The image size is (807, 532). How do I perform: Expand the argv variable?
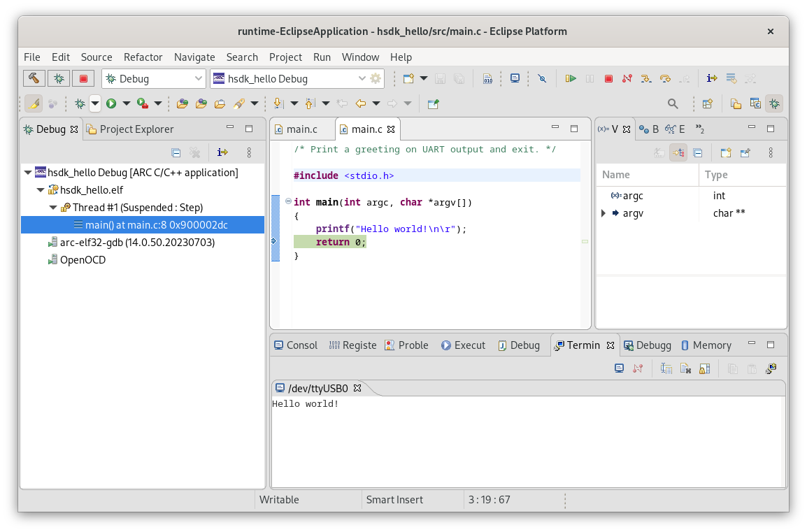(x=603, y=213)
